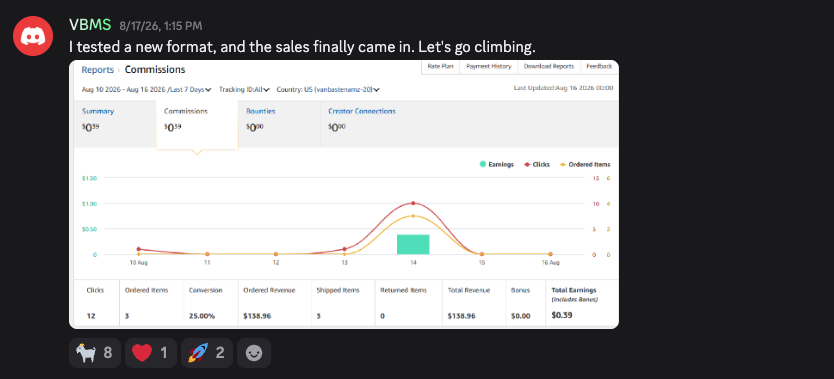This screenshot has height=379, width=834.
Task: Open the attached commissions report image
Action: (344, 194)
